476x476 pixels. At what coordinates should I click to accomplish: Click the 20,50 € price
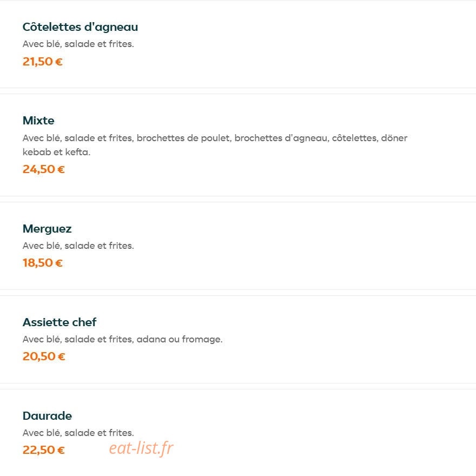(x=44, y=356)
